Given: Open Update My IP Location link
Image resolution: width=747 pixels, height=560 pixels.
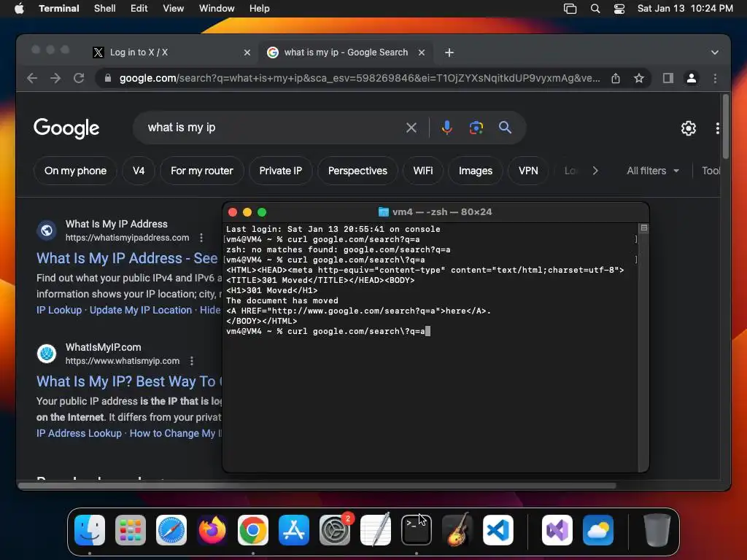Looking at the screenshot, I should click(141, 310).
